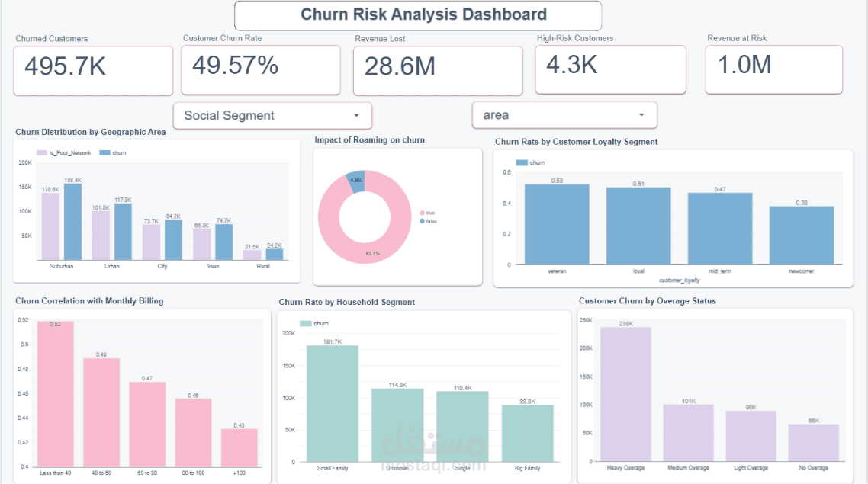Screen dimensions: 868x484
Task: Select the Rural churn bar 24.2K
Action: click(x=274, y=255)
